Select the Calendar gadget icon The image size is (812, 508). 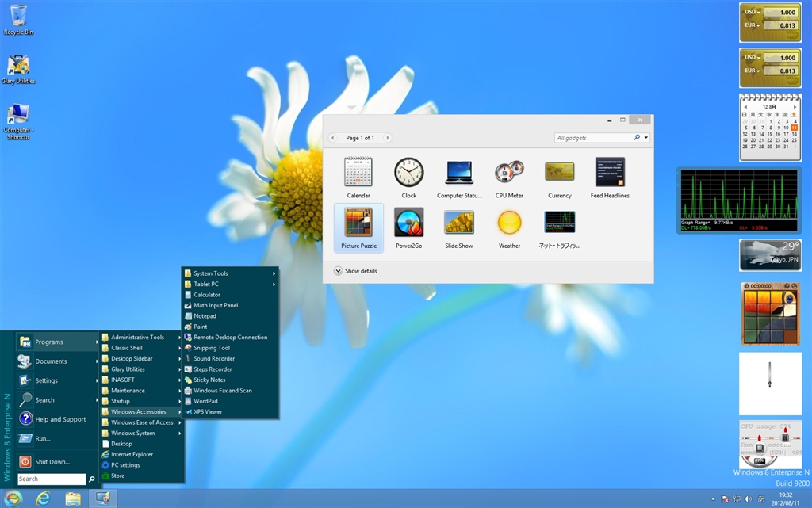click(x=358, y=173)
